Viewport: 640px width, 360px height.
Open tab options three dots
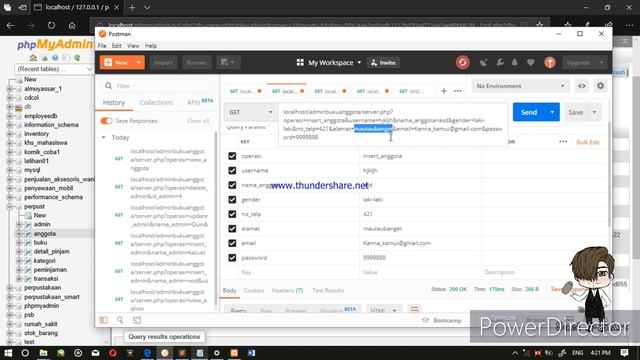coord(458,91)
